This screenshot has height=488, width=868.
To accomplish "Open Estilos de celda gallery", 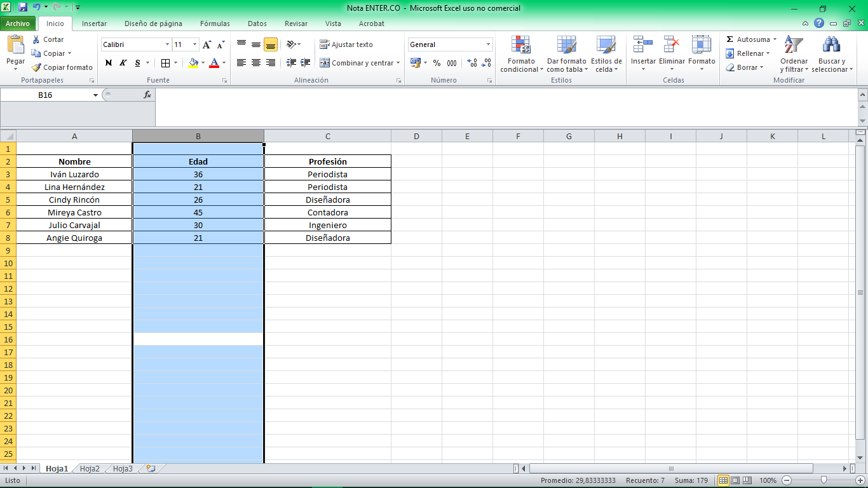I will [606, 54].
